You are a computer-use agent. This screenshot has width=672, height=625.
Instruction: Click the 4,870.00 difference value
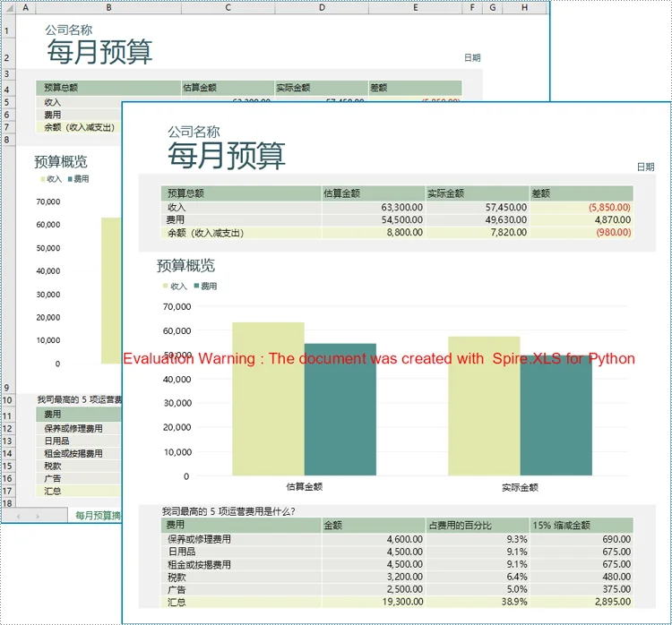(x=613, y=219)
